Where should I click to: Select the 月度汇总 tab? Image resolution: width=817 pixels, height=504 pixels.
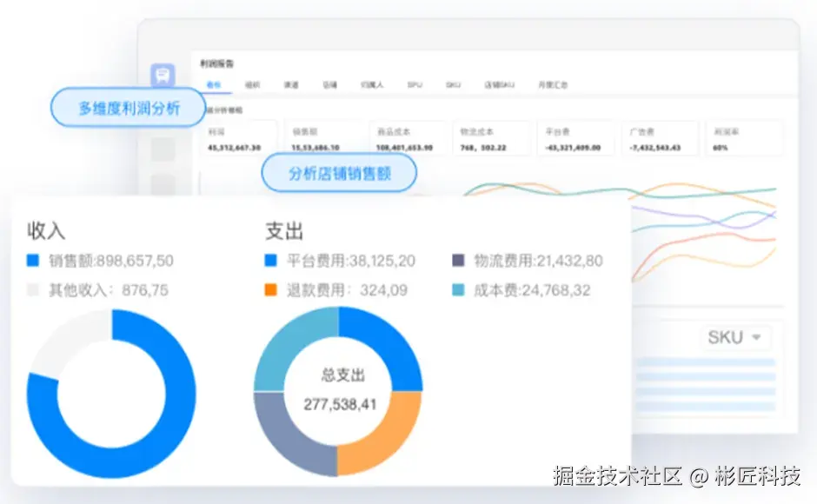pos(554,84)
